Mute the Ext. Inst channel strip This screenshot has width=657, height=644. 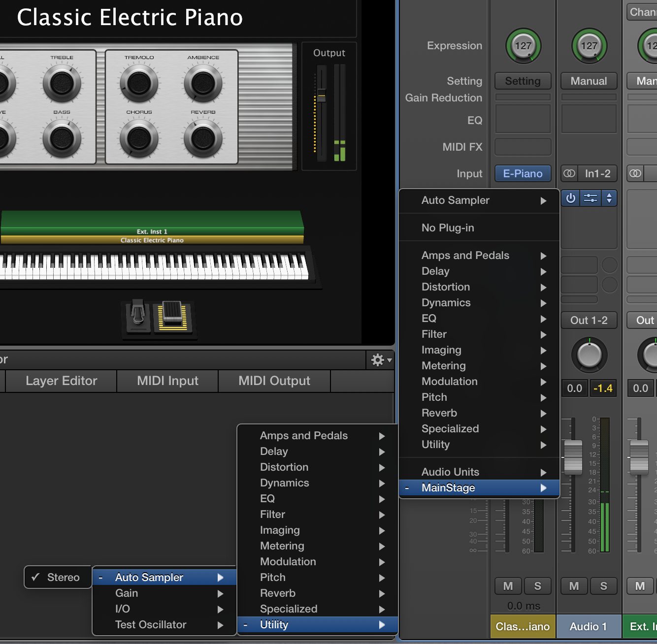(x=640, y=586)
